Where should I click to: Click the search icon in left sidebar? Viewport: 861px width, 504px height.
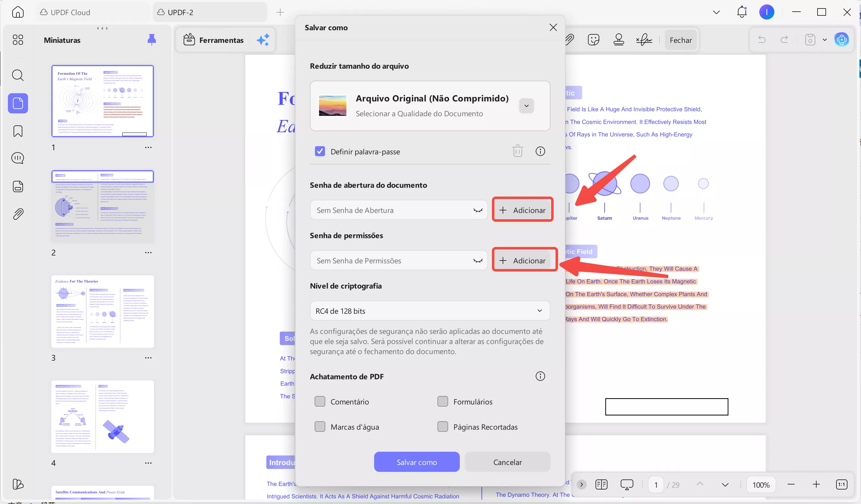click(x=18, y=75)
